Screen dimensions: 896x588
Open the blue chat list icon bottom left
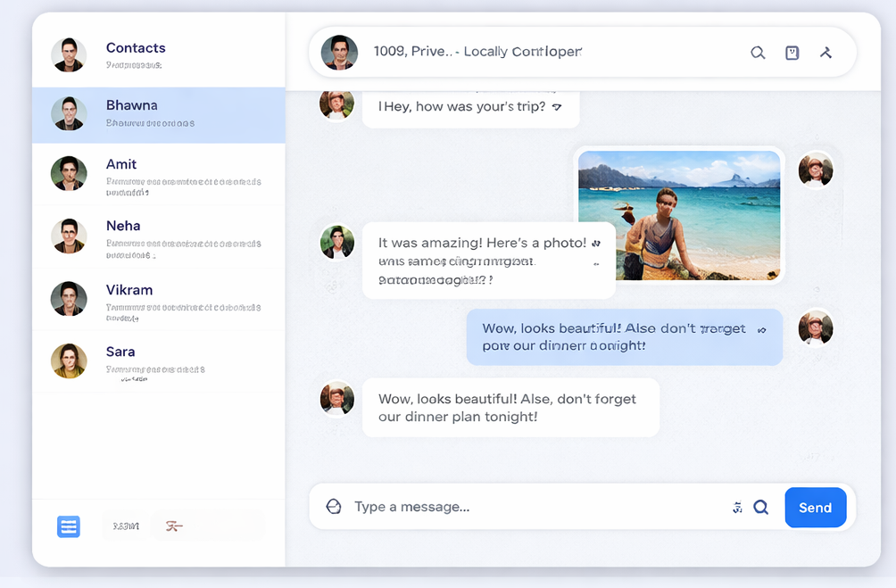[69, 526]
